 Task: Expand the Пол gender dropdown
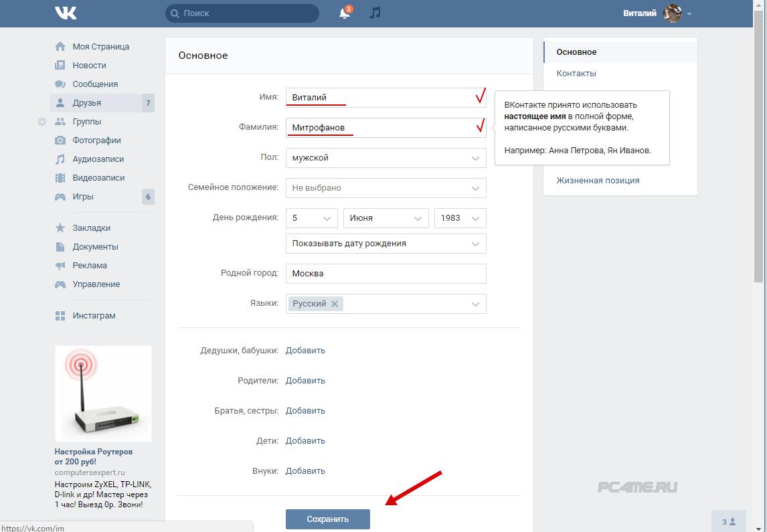[x=386, y=158]
